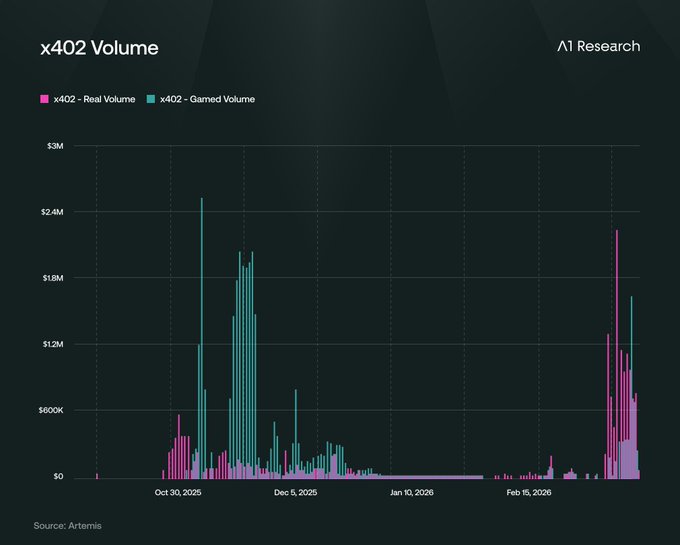This screenshot has height=545, width=680.
Task: Select the $2.4M y-axis label
Action: click(x=50, y=212)
